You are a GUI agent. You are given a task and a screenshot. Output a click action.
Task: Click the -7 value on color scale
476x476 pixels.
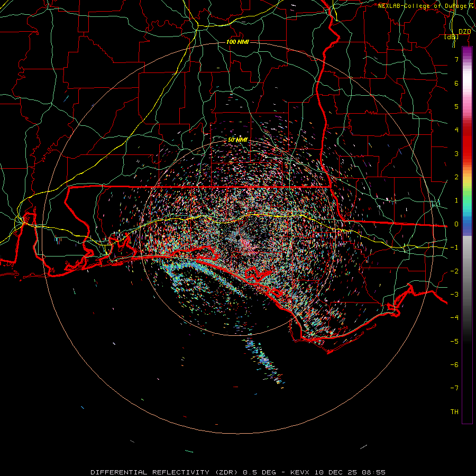point(454,388)
